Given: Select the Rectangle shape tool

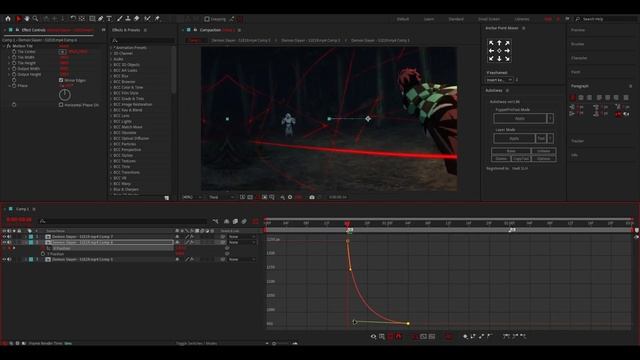Looking at the screenshot, I should point(92,19).
